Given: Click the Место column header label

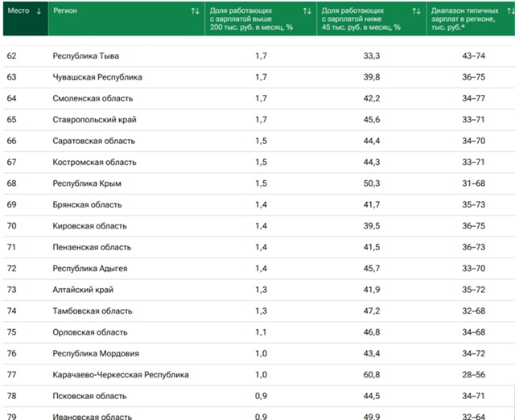Looking at the screenshot, I should (x=18, y=11).
